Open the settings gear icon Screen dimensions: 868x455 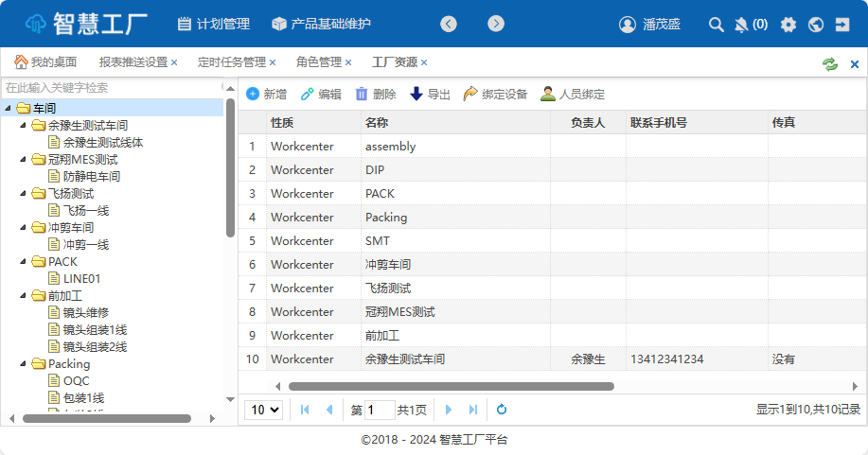click(788, 25)
